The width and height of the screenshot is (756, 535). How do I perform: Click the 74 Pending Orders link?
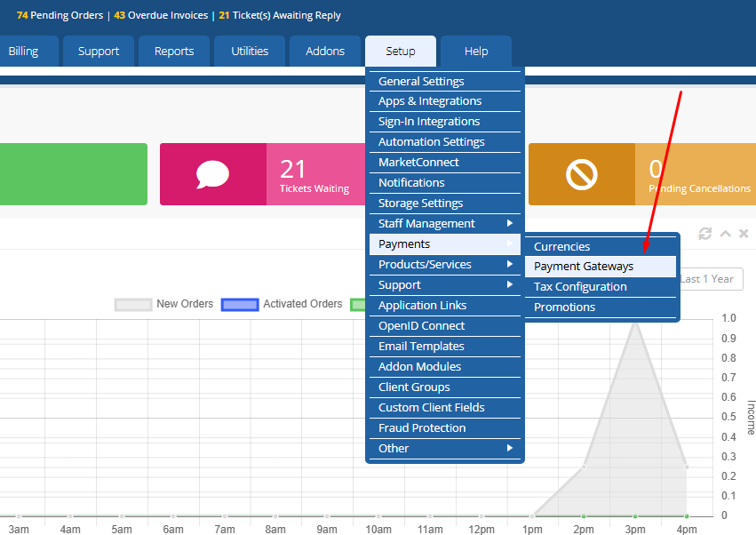coord(60,15)
